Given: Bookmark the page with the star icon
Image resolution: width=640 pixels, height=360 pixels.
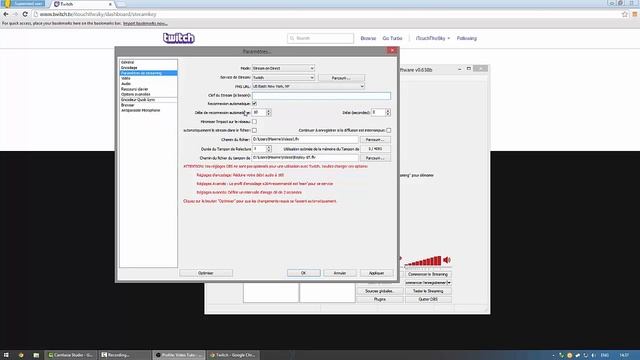Looking at the screenshot, I should pyautogui.click(x=624, y=14).
